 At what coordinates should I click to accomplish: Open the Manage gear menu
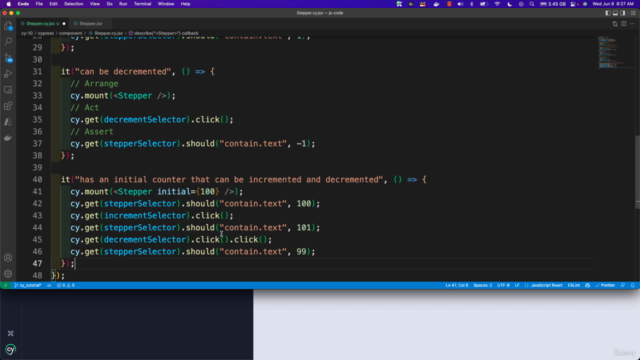point(8,274)
